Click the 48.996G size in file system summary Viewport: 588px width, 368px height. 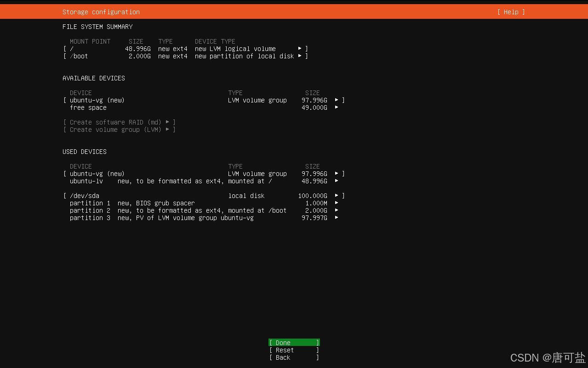(x=138, y=49)
